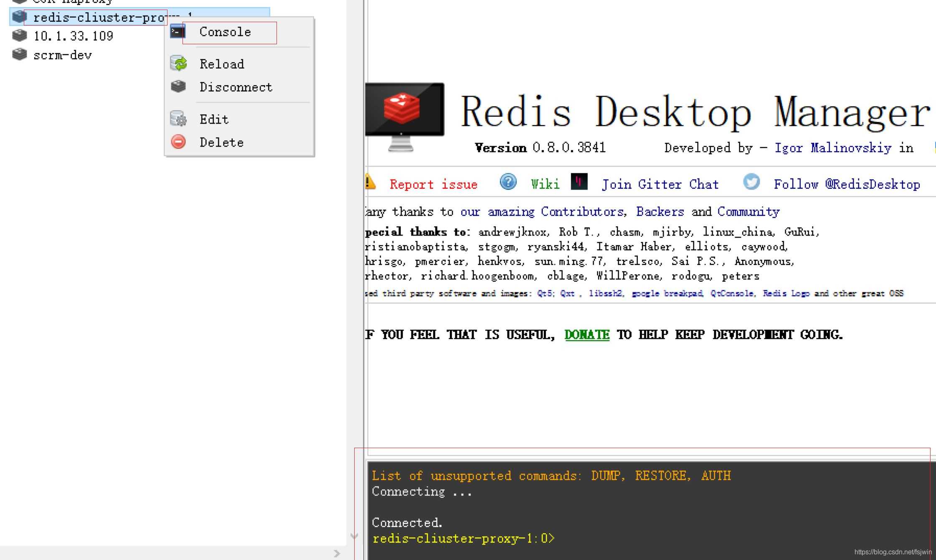Click the Gitter chat icon
Image resolution: width=936 pixels, height=560 pixels.
coord(579,182)
